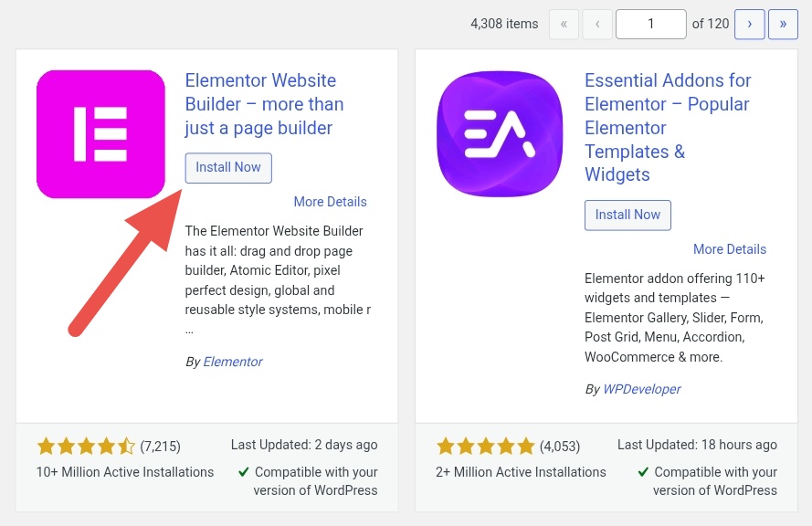Open the Essential Addons for Elementor title
This screenshot has height=526, width=812.
click(668, 127)
